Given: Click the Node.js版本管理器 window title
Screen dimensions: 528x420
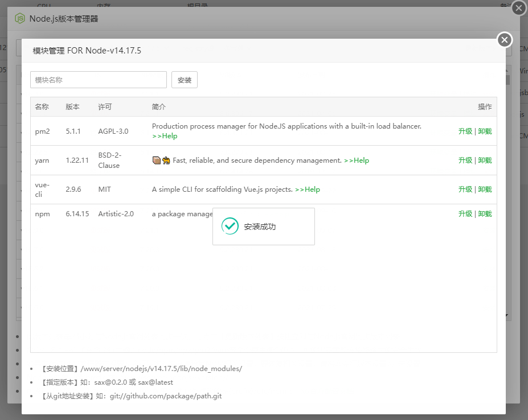Looking at the screenshot, I should tap(64, 19).
